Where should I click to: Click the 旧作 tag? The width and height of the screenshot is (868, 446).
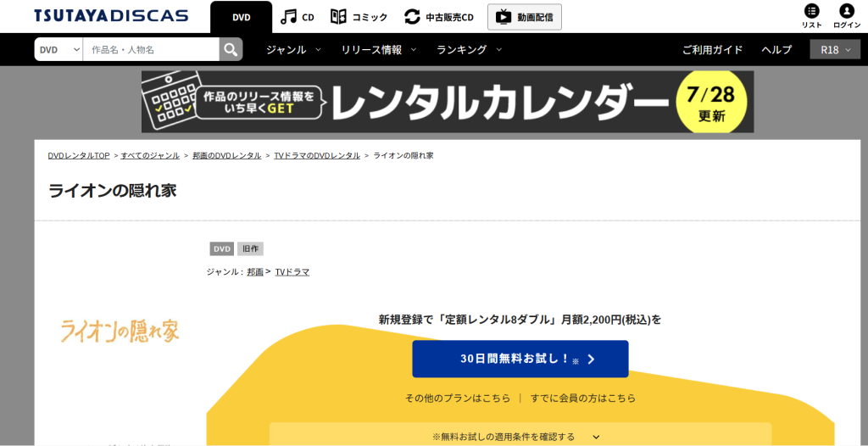(x=251, y=249)
